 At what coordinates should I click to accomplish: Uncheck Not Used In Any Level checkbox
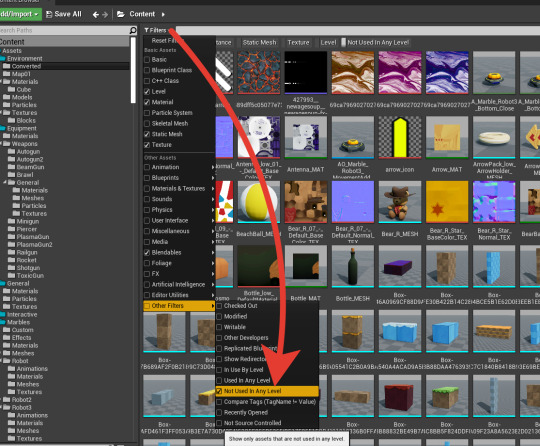pyautogui.click(x=219, y=391)
